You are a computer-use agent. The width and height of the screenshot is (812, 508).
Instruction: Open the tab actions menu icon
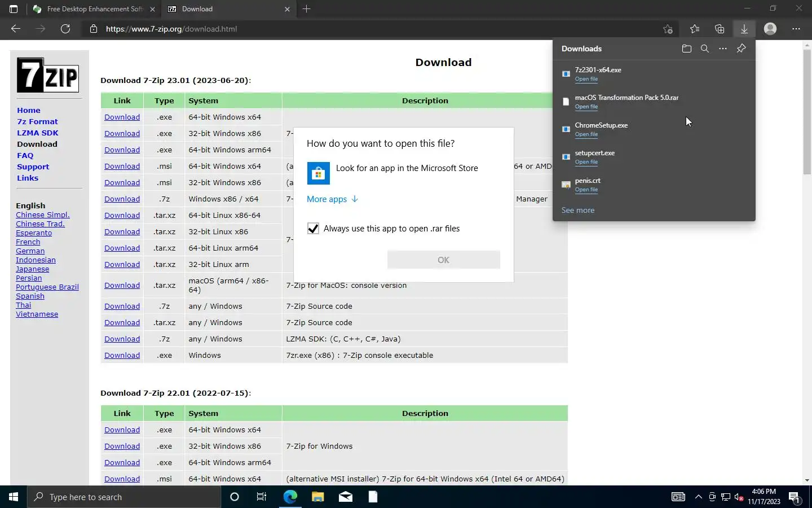(x=14, y=9)
